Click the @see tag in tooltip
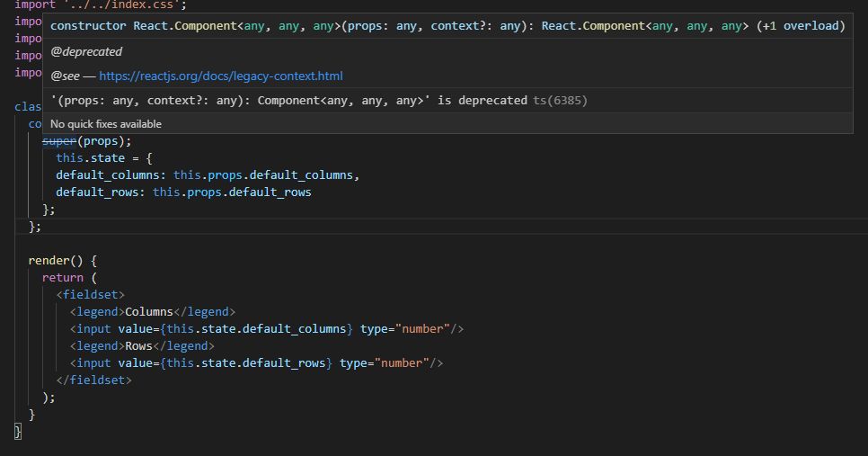The height and width of the screenshot is (456, 868). click(x=65, y=76)
